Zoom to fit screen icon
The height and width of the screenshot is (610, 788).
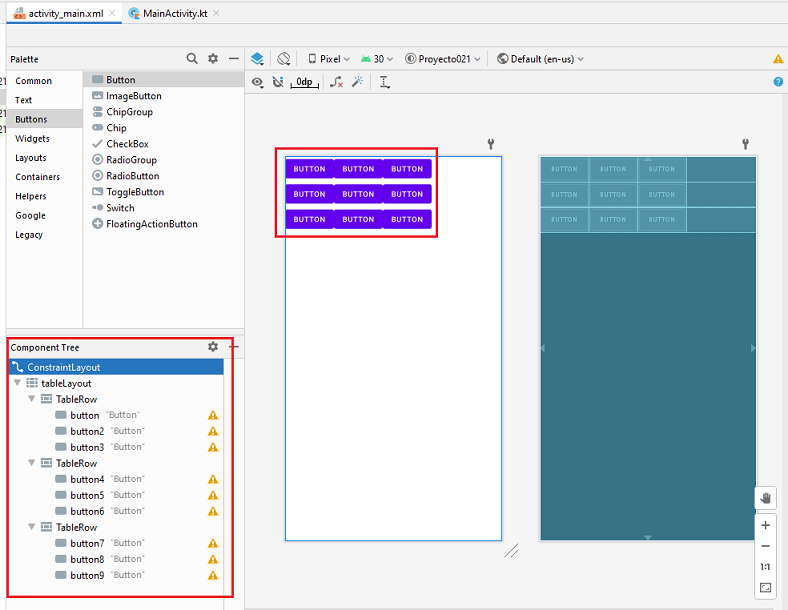765,587
